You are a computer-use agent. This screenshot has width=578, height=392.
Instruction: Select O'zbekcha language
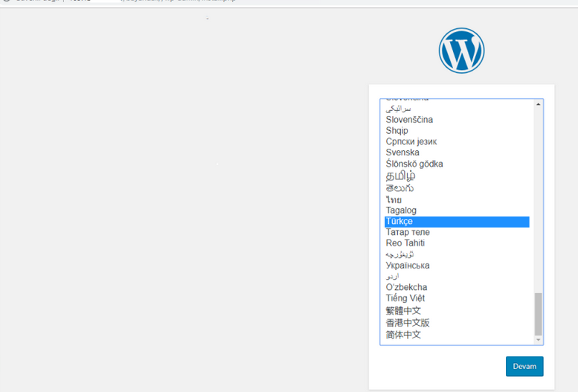[457, 287]
